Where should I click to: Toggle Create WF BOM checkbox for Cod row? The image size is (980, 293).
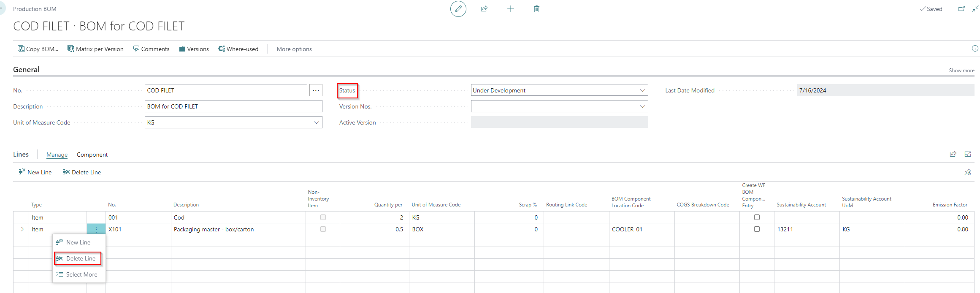(757, 217)
